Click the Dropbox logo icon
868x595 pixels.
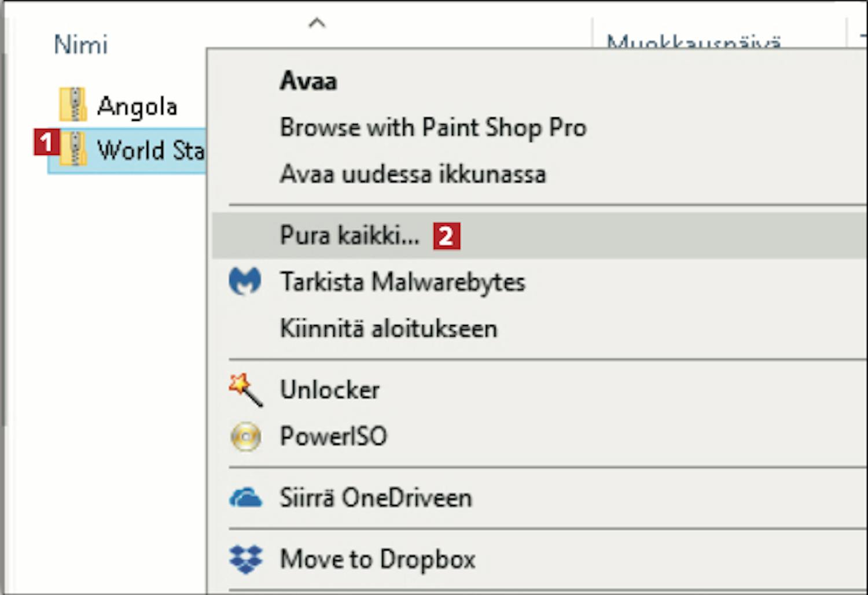246,559
